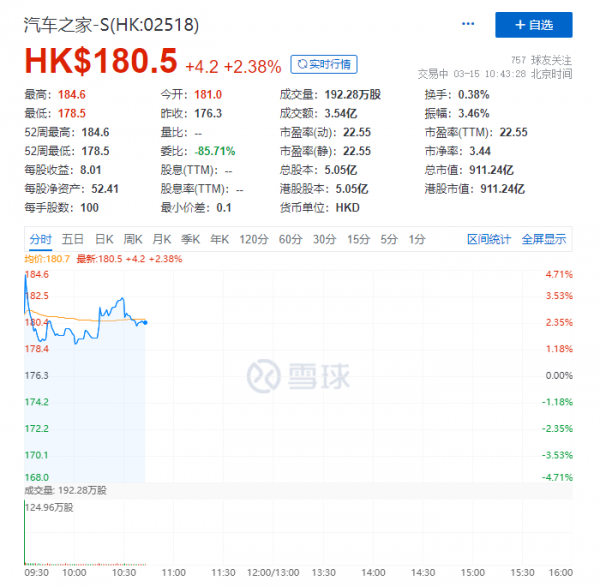The width and height of the screenshot is (600, 587).
Task: Switch to 5分 interval chart
Action: (388, 239)
